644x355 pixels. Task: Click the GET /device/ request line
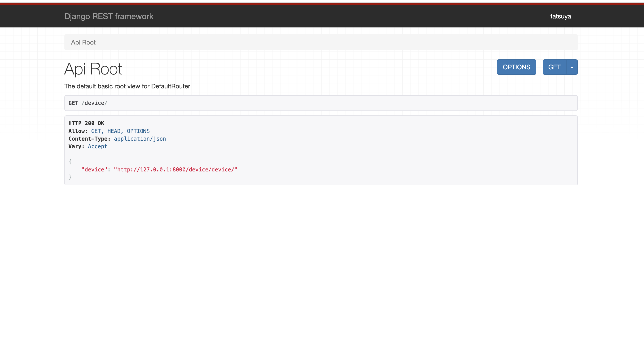88,103
